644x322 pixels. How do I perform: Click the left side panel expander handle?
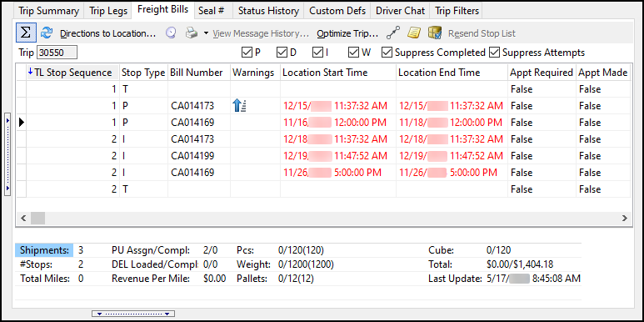(7, 154)
